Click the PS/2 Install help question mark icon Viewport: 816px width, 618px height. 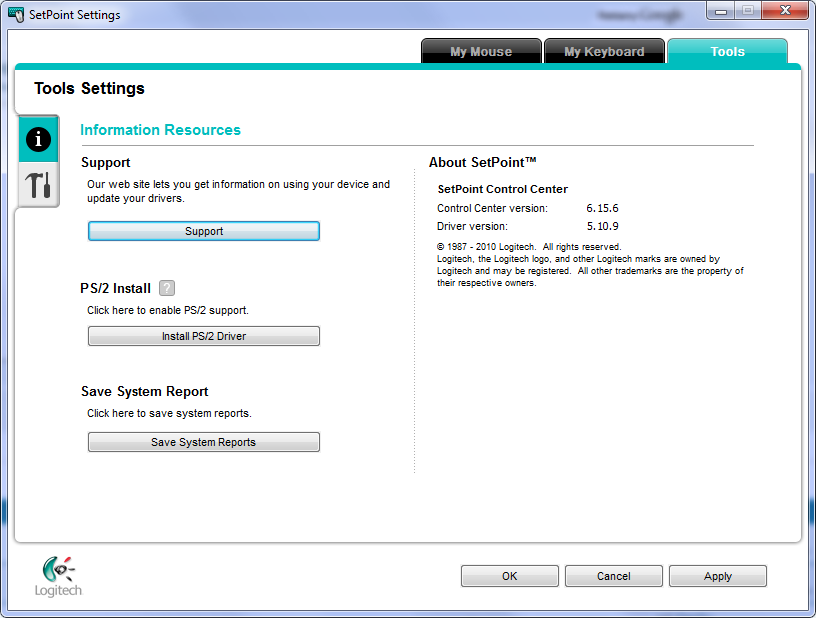coord(167,288)
